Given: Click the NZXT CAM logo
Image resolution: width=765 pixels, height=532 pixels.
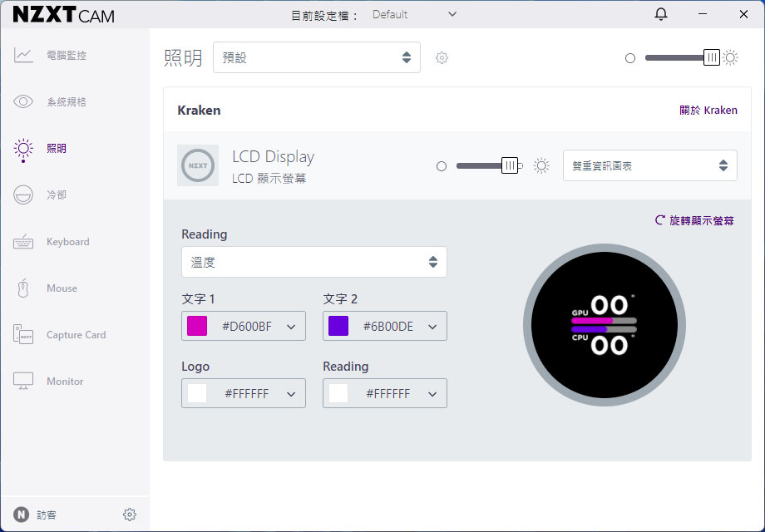Looking at the screenshot, I should (x=64, y=15).
